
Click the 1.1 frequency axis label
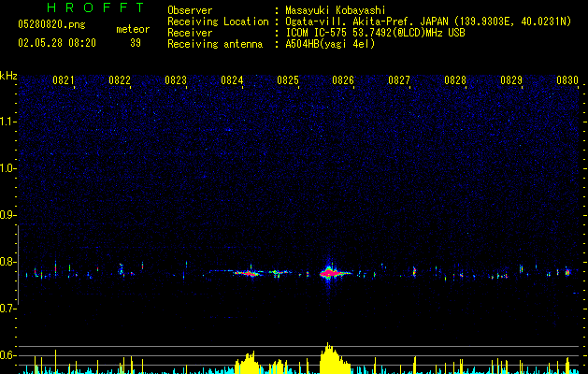pyautogui.click(x=8, y=122)
